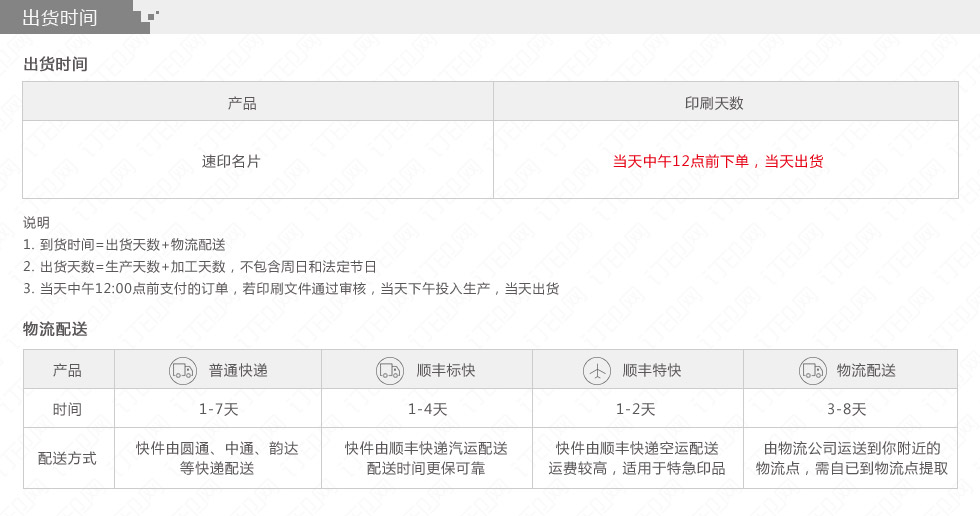Select the 1-7天 delivery time cell
Image resolution: width=980 pixels, height=516 pixels.
pyautogui.click(x=218, y=409)
